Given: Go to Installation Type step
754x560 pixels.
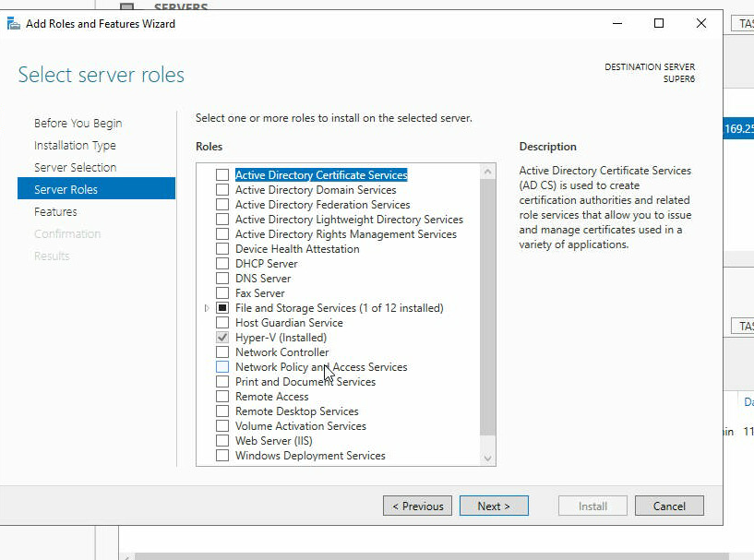Looking at the screenshot, I should tap(75, 146).
